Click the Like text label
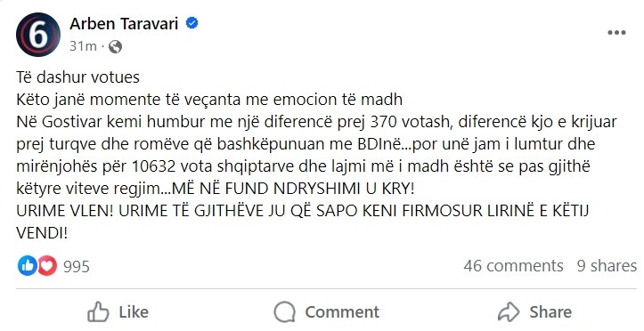 (x=134, y=312)
